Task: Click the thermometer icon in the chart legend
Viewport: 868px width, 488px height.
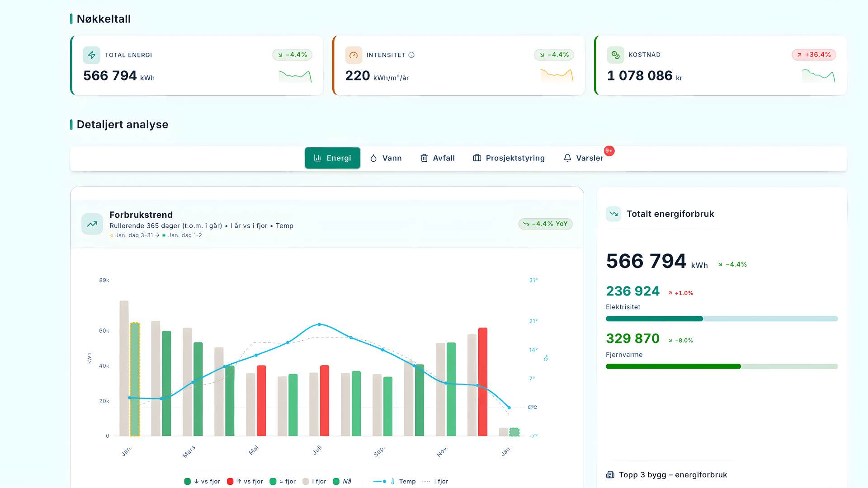Action: click(392, 481)
